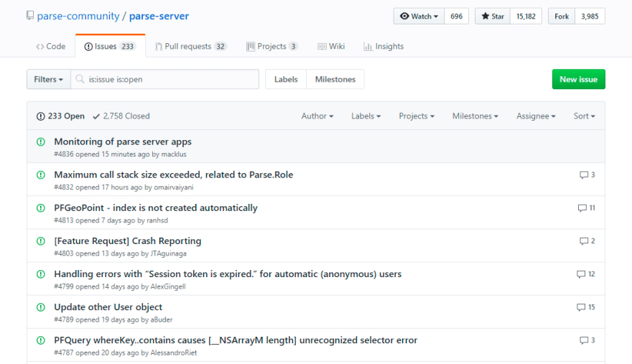Open the Wiki tab
The height and width of the screenshot is (364, 632).
point(331,47)
